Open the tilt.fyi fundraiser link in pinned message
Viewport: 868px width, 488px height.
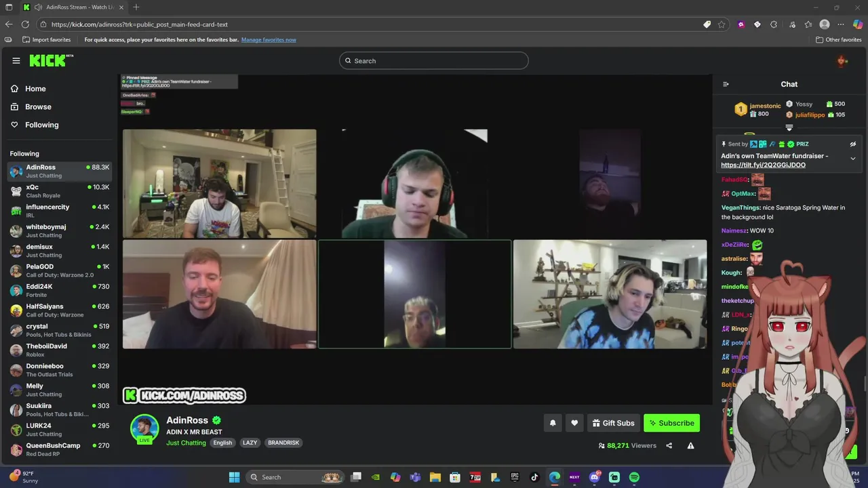pyautogui.click(x=763, y=165)
